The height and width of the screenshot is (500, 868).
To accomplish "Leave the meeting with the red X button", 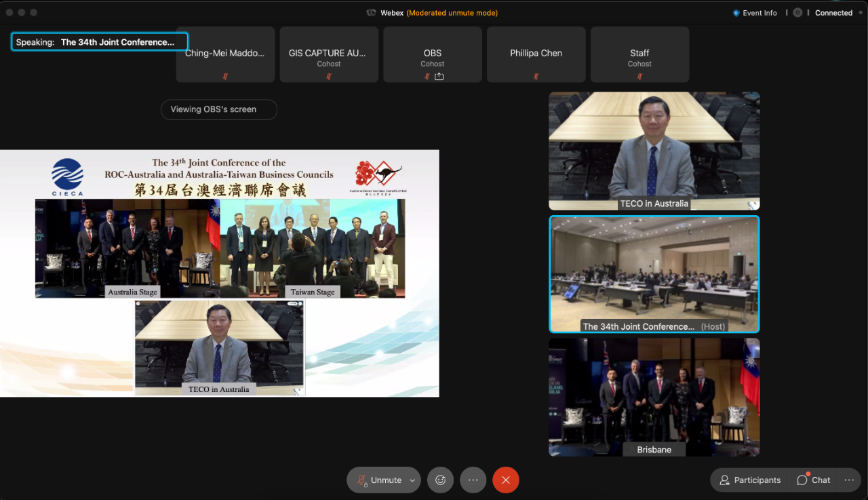I will point(506,480).
